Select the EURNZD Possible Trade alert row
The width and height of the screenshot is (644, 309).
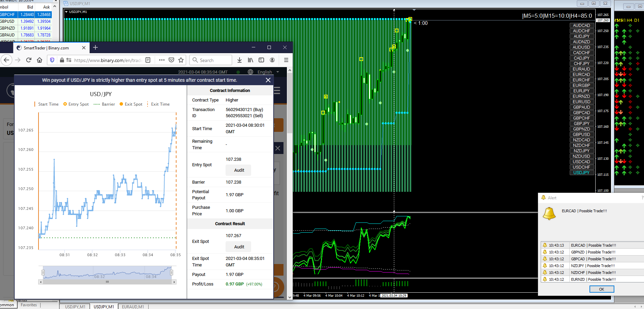click(592, 279)
